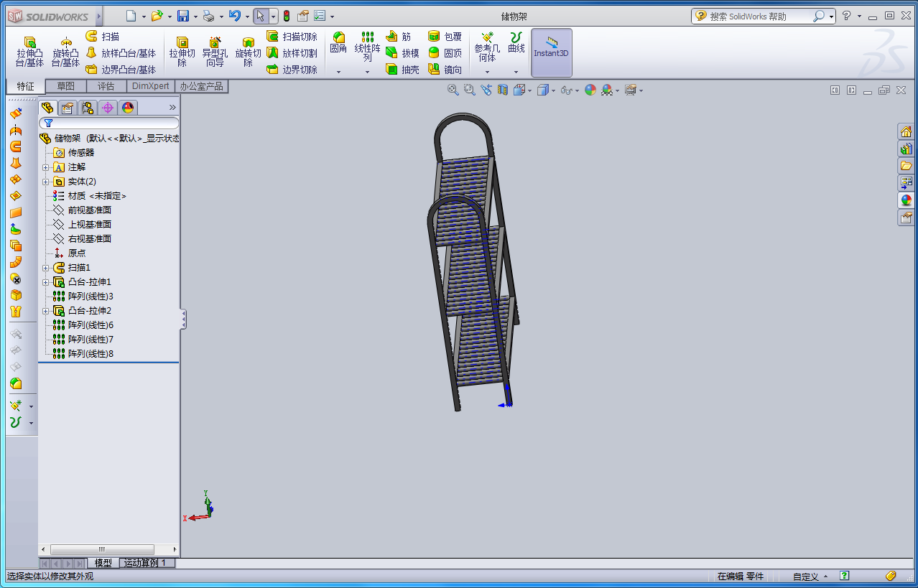Viewport: 918px width, 588px height.
Task: Open Appearances tab in right task pane
Action: point(906,200)
